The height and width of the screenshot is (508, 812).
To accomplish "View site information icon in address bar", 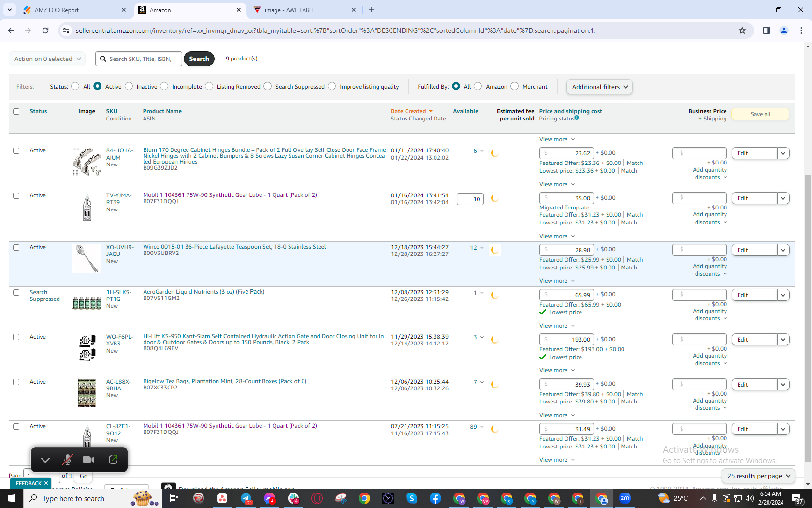I will pyautogui.click(x=66, y=30).
